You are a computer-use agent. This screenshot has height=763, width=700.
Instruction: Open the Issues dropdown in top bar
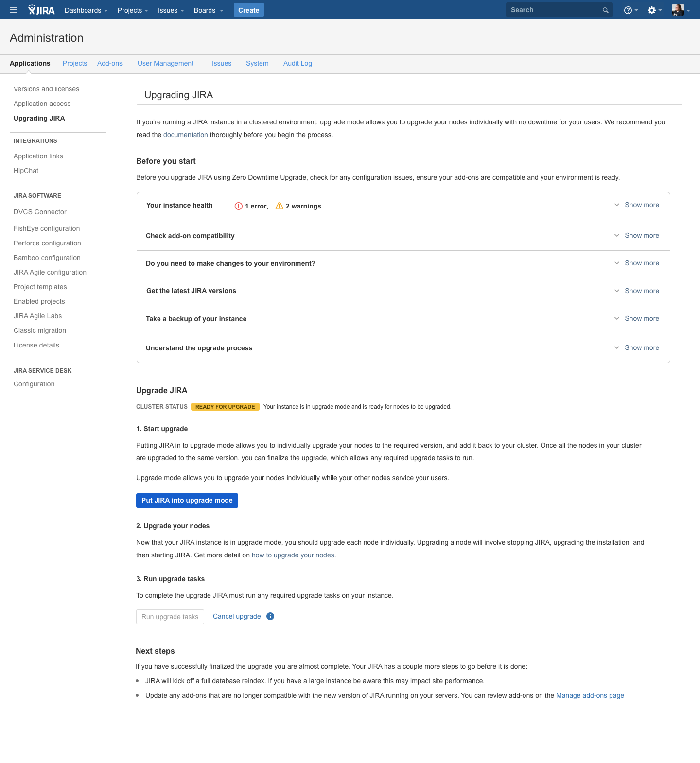coord(171,10)
